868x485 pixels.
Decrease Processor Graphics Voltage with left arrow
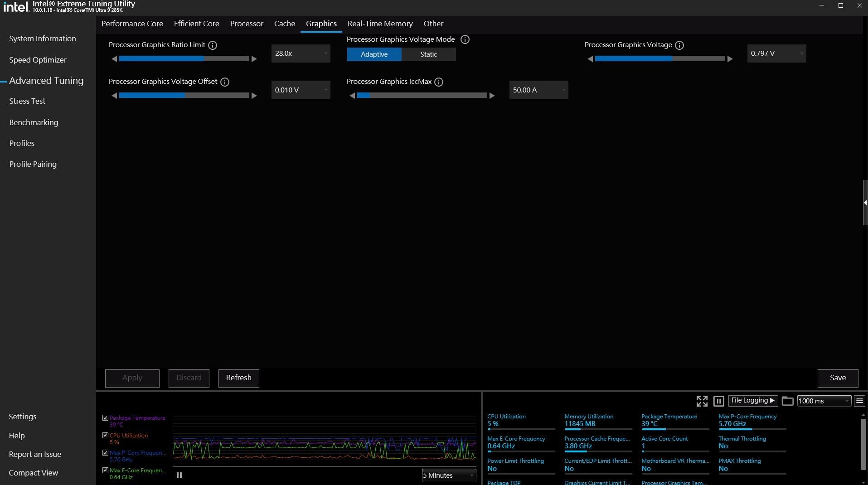click(590, 59)
